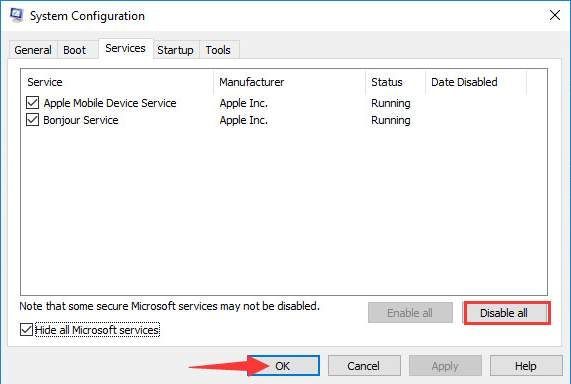Close the System Configuration window

pyautogui.click(x=555, y=15)
